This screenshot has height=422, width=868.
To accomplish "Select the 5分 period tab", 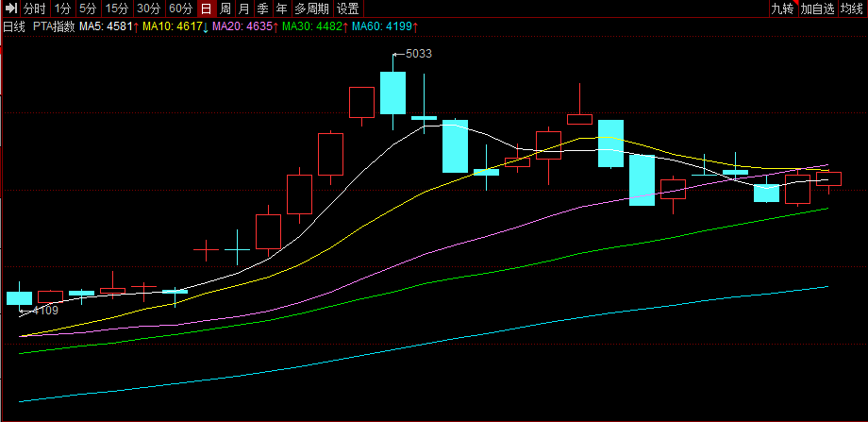I will [88, 8].
